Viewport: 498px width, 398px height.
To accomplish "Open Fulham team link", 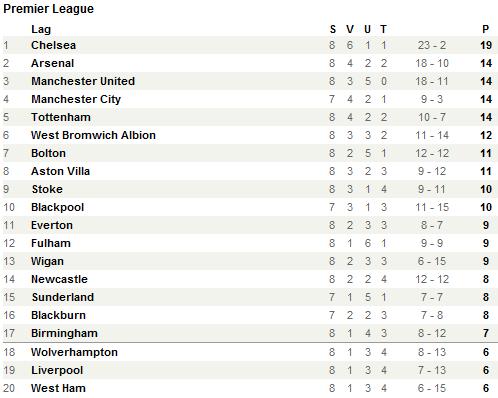I will click(51, 243).
